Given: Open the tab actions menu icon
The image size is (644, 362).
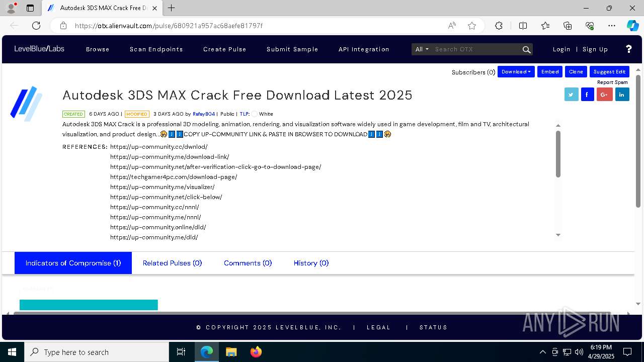Looking at the screenshot, I should [x=30, y=8].
